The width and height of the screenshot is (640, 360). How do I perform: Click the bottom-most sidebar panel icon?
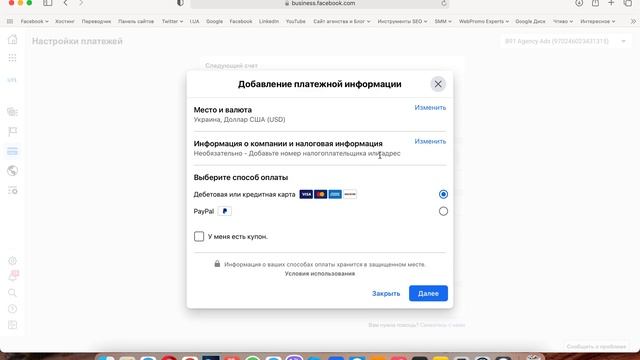tap(13, 325)
